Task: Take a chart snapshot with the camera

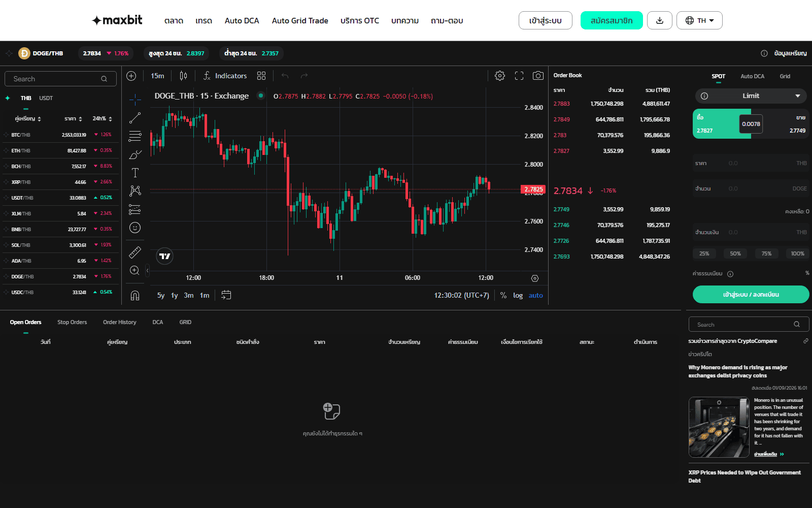Action: point(538,76)
